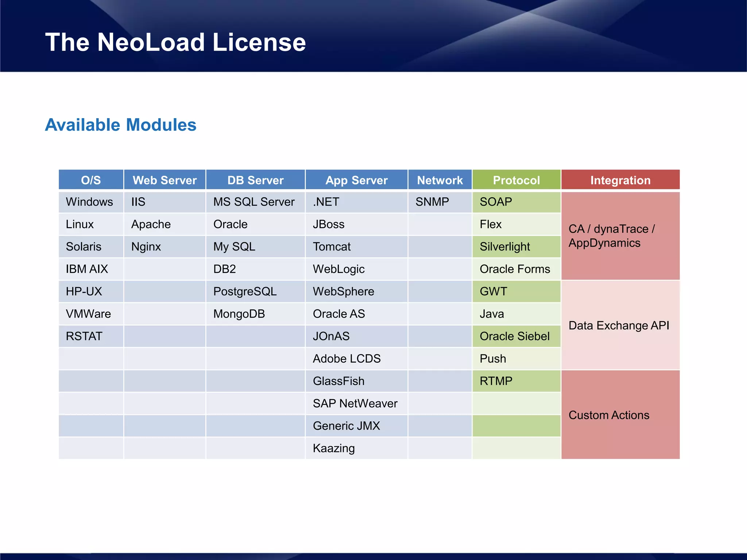Click the 'JBoss' cell
This screenshot has width=747, height=560.
tap(357, 224)
